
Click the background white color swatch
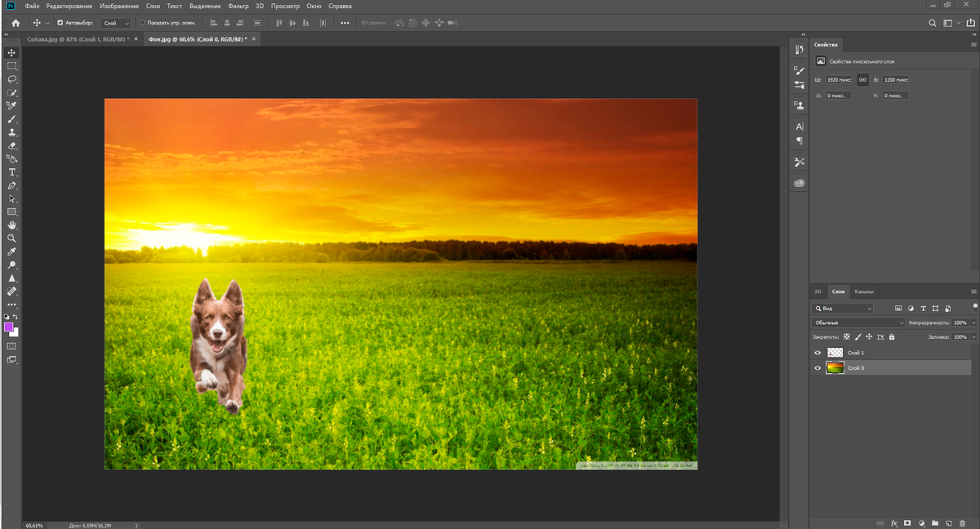click(x=16, y=333)
